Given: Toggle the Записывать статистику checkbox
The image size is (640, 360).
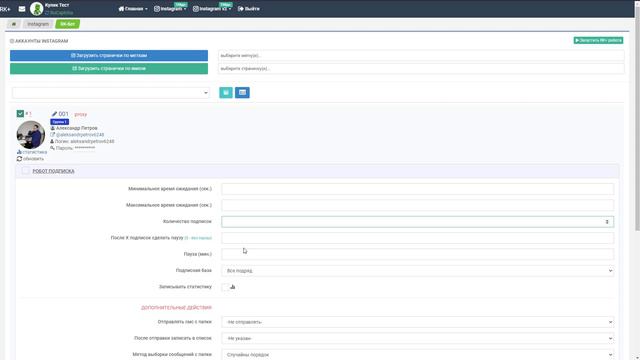Looking at the screenshot, I should tap(225, 287).
